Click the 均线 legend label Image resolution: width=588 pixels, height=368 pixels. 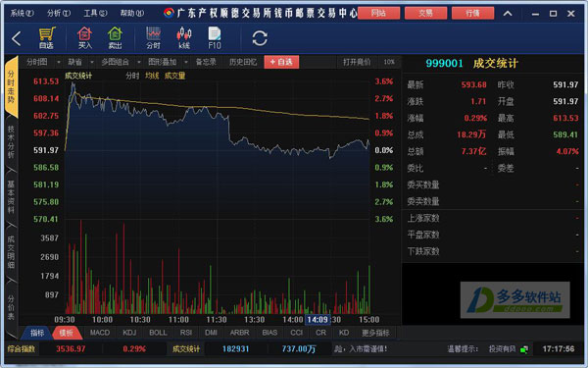click(x=152, y=77)
